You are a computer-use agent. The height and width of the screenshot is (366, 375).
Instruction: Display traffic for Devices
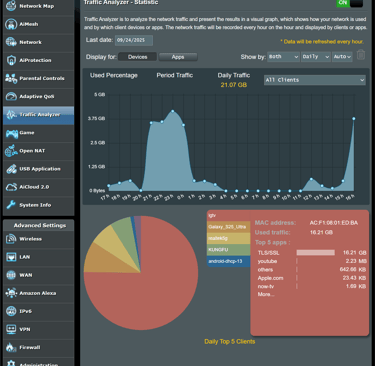(x=137, y=57)
